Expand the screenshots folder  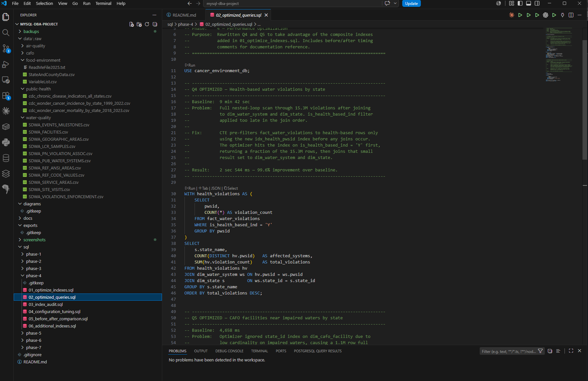(34, 240)
